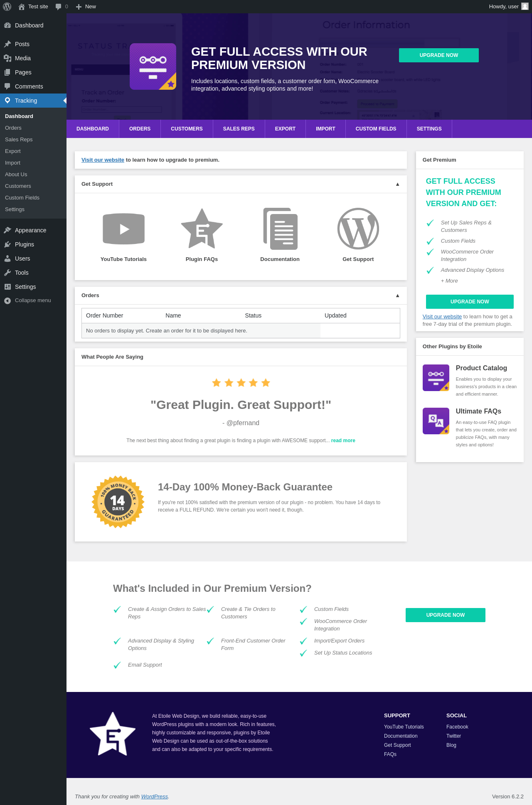Click the Tools wrench icon
This screenshot has height=805, width=532.
pos(7,273)
